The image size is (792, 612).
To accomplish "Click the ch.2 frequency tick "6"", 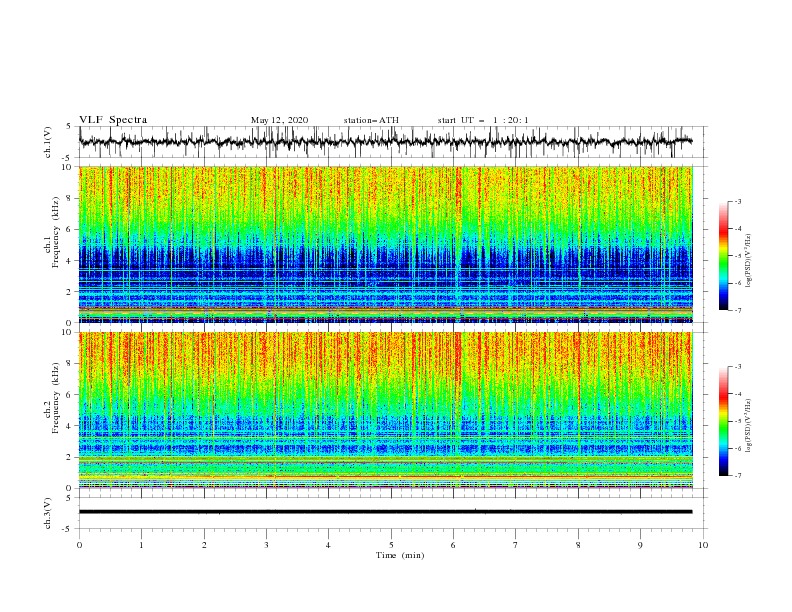I will (70, 395).
